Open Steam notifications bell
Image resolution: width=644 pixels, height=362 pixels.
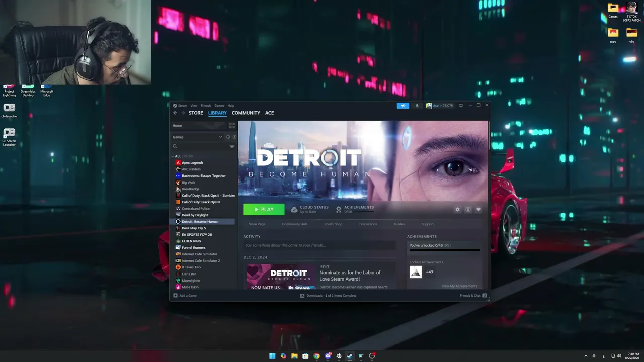click(x=417, y=106)
